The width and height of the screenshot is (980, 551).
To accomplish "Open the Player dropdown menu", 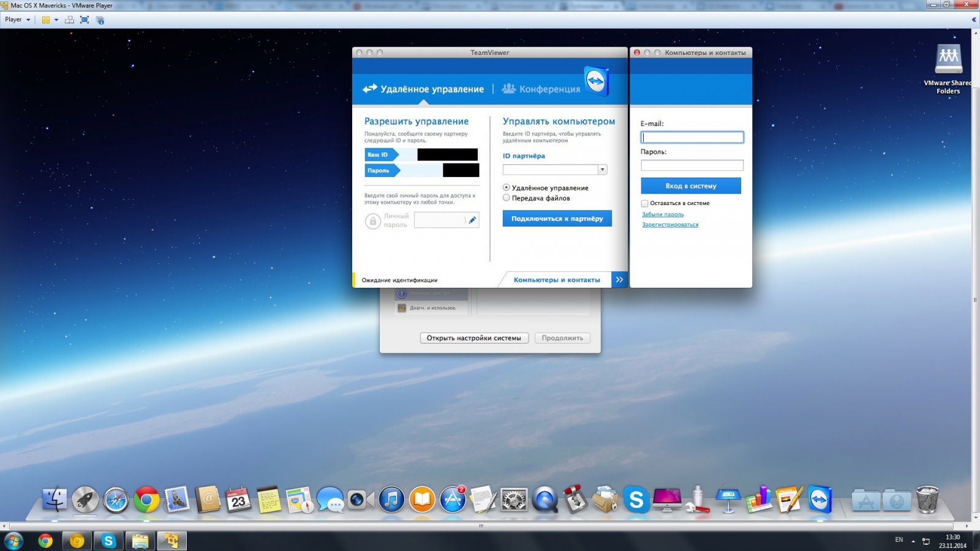I will pyautogui.click(x=17, y=20).
